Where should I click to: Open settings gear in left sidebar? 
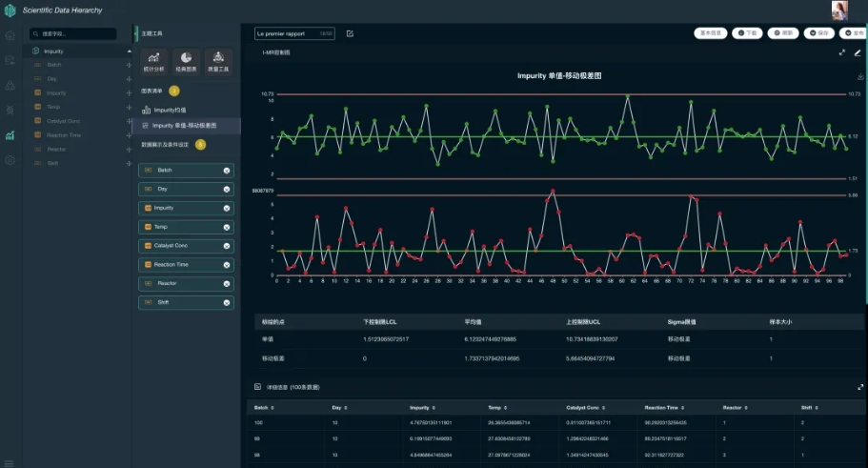click(10, 160)
